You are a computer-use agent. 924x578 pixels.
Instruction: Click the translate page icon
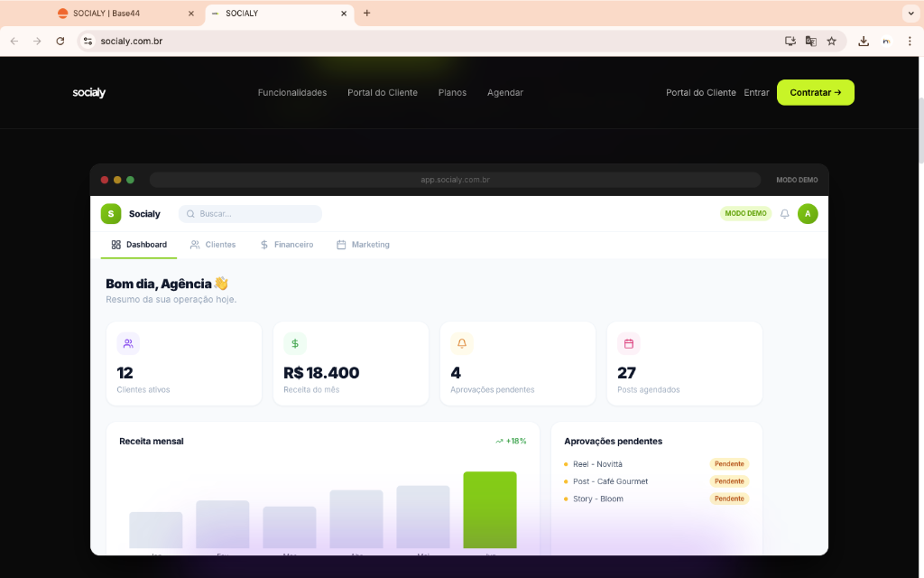click(x=811, y=42)
